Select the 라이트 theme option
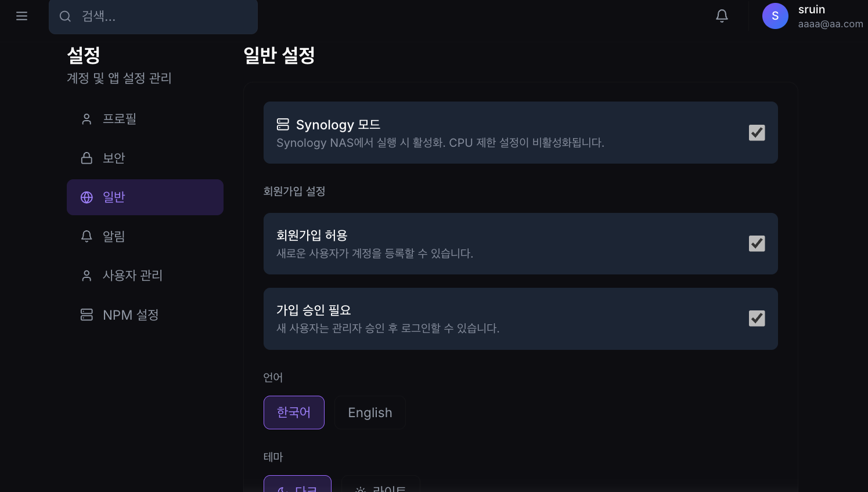The image size is (868, 492). pyautogui.click(x=381, y=487)
